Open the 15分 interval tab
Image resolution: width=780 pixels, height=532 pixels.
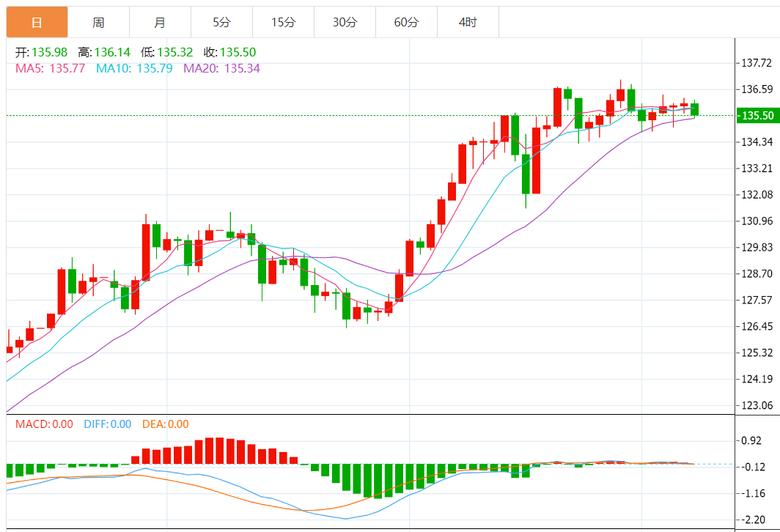[x=284, y=23]
